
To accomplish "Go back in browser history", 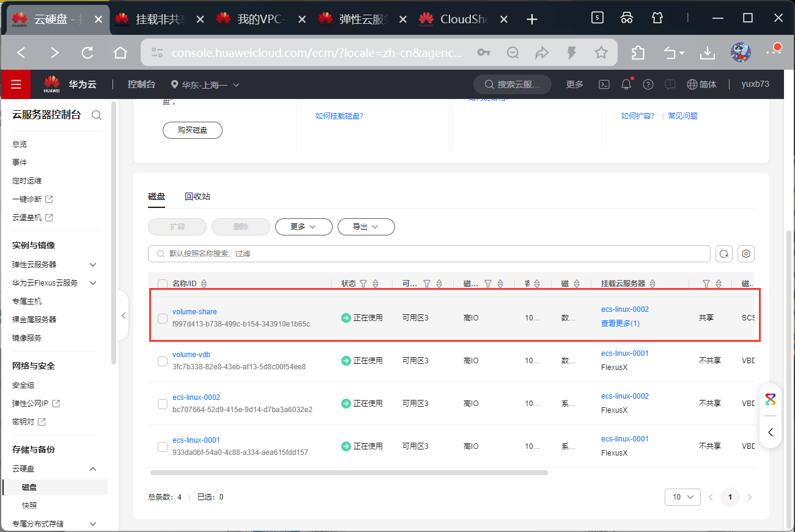I will coord(21,53).
